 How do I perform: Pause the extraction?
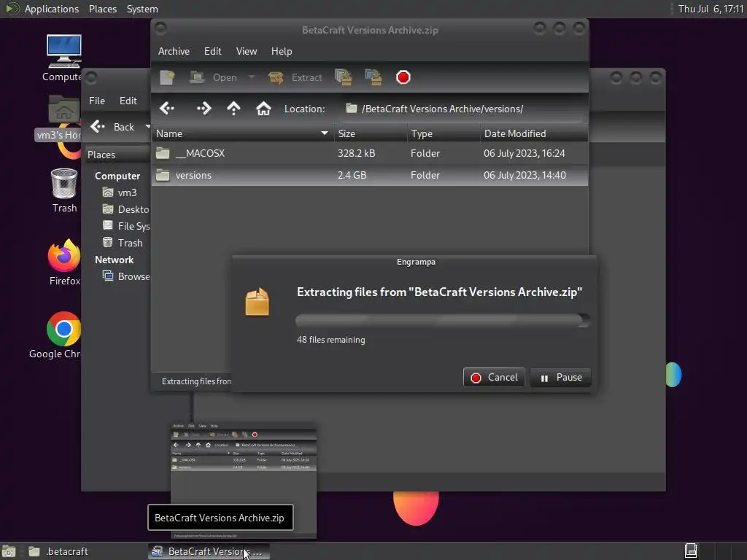point(561,378)
